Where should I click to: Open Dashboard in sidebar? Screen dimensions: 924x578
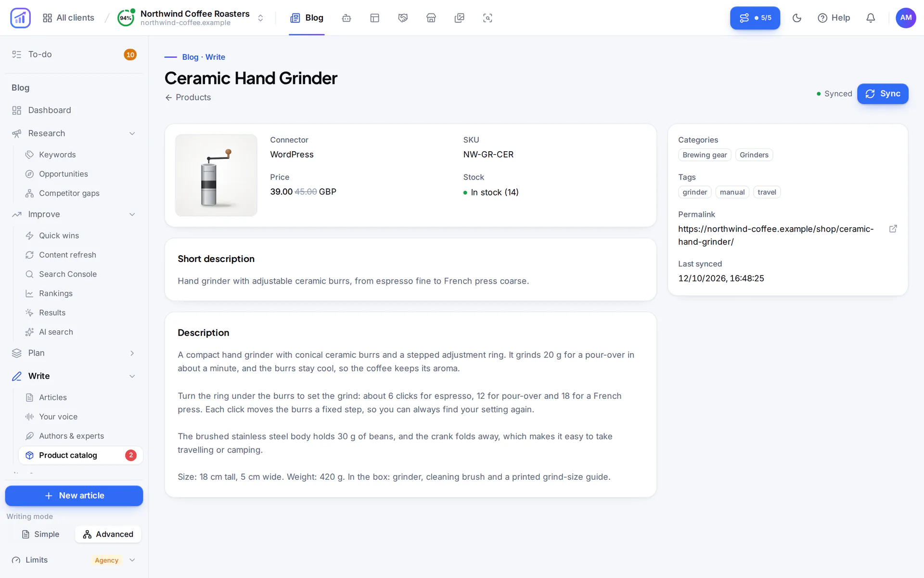click(x=74, y=110)
